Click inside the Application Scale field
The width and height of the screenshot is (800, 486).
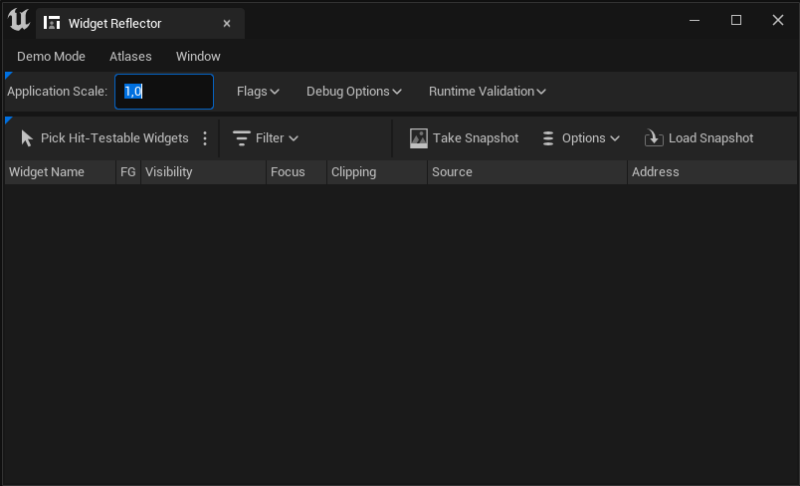(164, 91)
